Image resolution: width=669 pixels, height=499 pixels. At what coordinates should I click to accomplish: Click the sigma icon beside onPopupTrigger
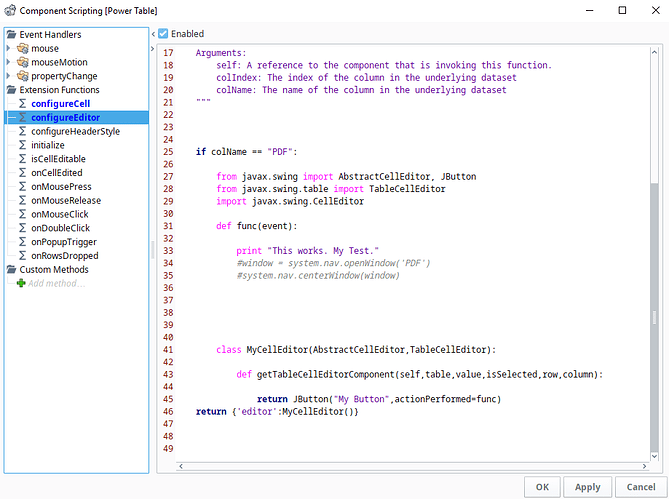(x=23, y=242)
